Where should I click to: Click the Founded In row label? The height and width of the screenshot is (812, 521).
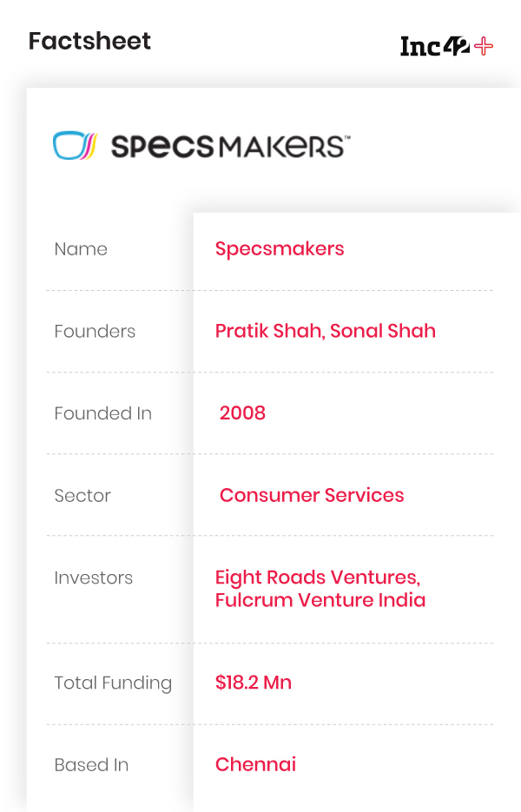102,413
